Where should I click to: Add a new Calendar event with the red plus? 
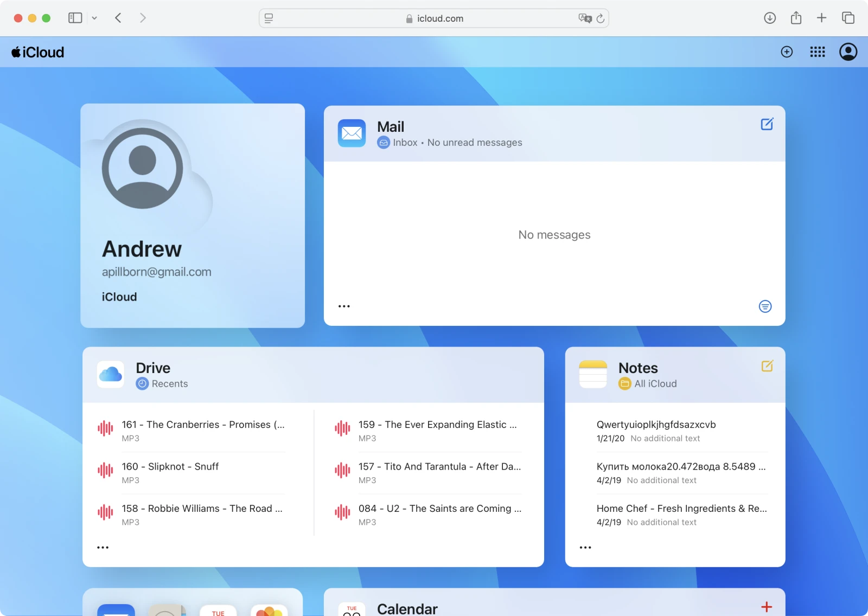(x=766, y=607)
